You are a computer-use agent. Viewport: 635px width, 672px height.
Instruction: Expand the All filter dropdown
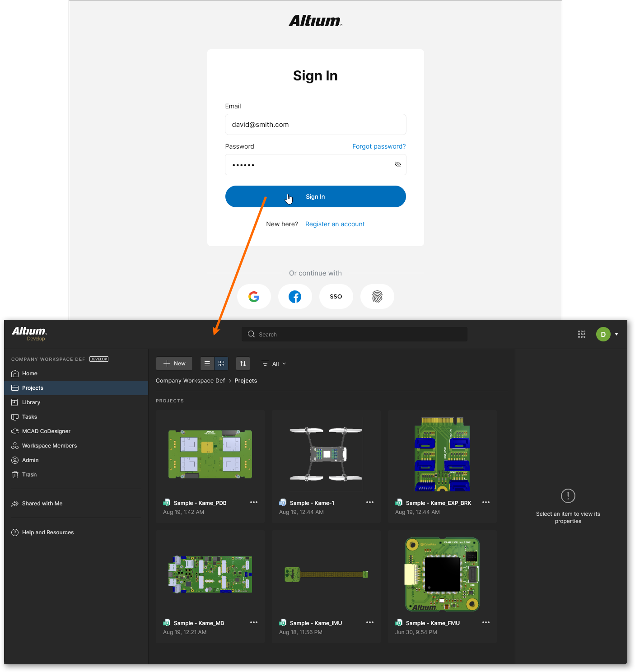click(x=274, y=364)
